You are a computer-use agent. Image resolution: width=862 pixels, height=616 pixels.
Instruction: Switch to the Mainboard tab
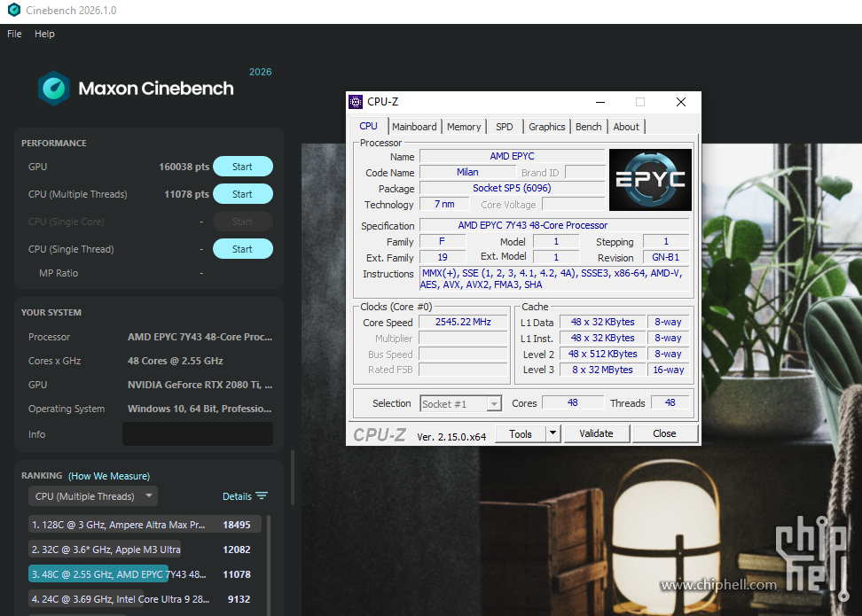(414, 126)
